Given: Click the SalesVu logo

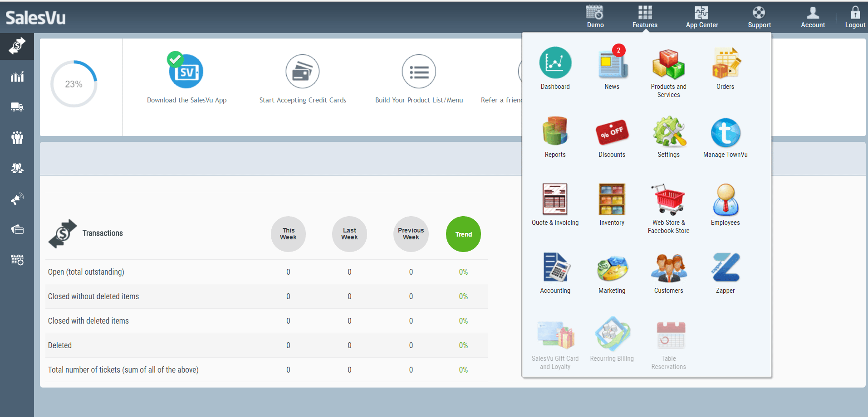Looking at the screenshot, I should [x=35, y=18].
